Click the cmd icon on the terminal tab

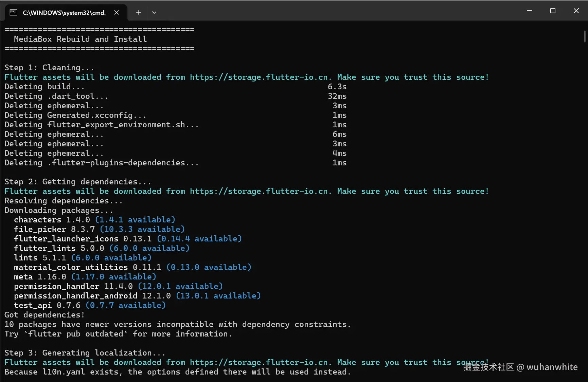pos(14,13)
